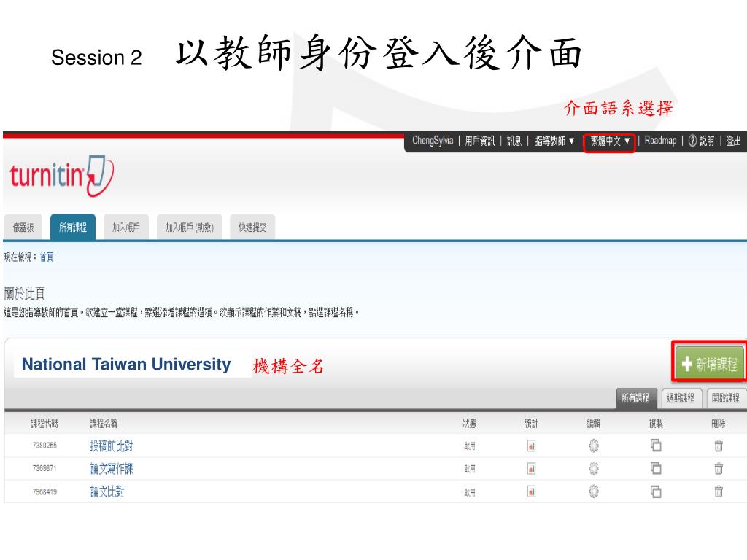
Task: Click the 課程名稱 column header
Action: click(x=104, y=424)
